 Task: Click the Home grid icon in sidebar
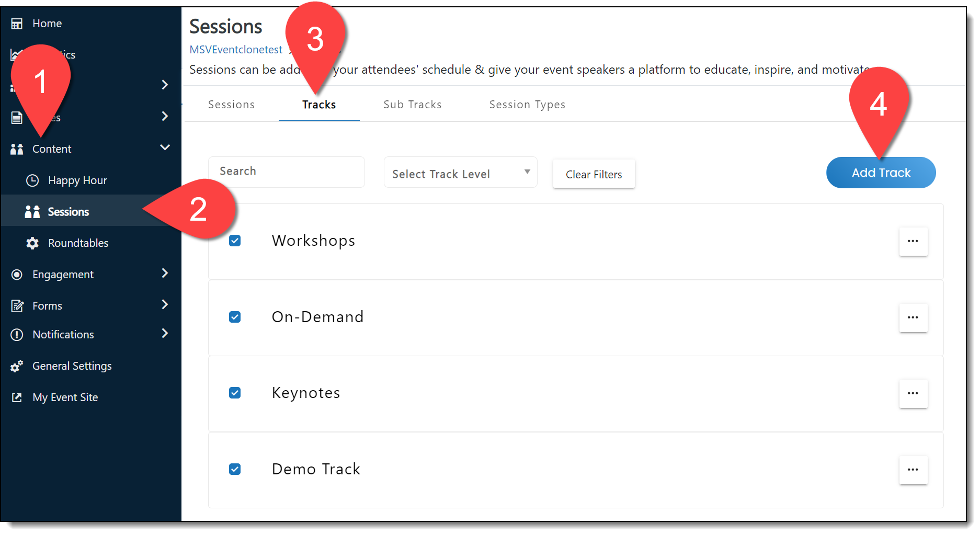(17, 24)
